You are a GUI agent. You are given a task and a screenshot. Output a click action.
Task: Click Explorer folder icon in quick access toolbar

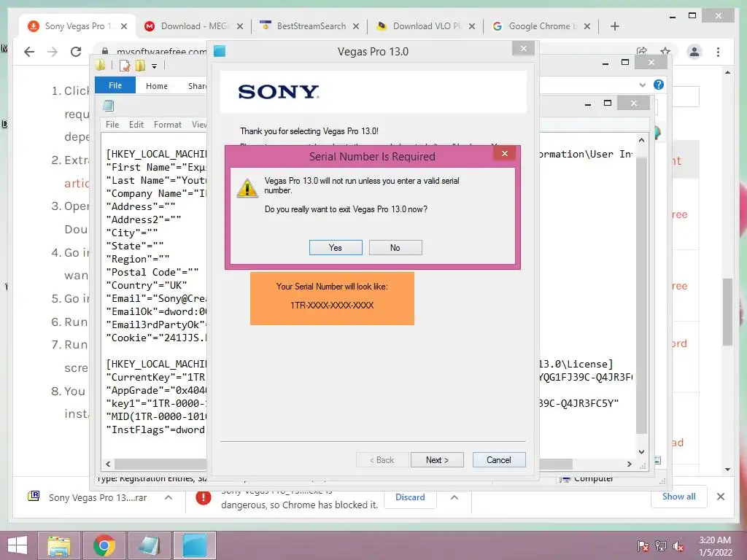(x=101, y=65)
